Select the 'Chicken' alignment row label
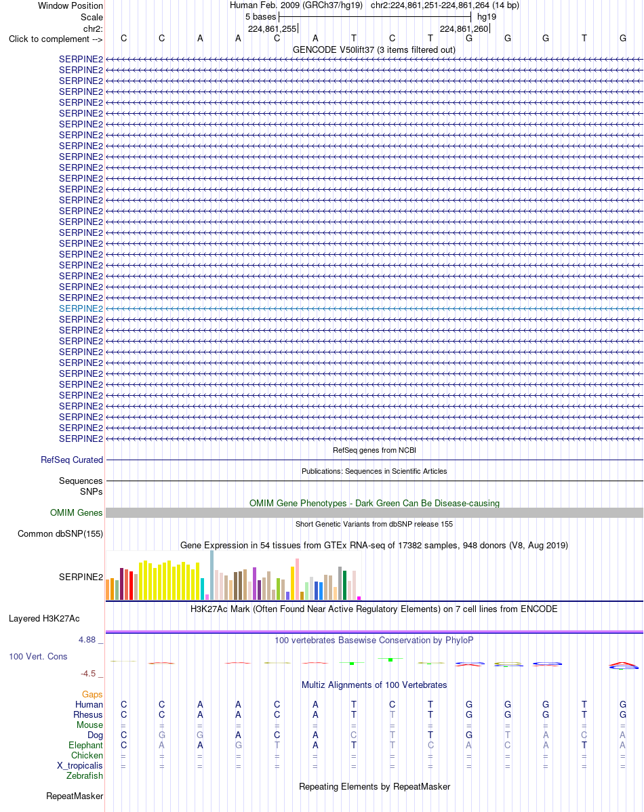This screenshot has width=644, height=812. (x=87, y=756)
